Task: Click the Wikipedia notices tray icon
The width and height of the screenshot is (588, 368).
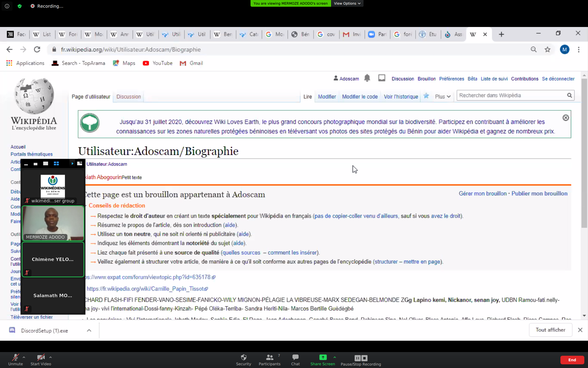Action: coord(382,78)
